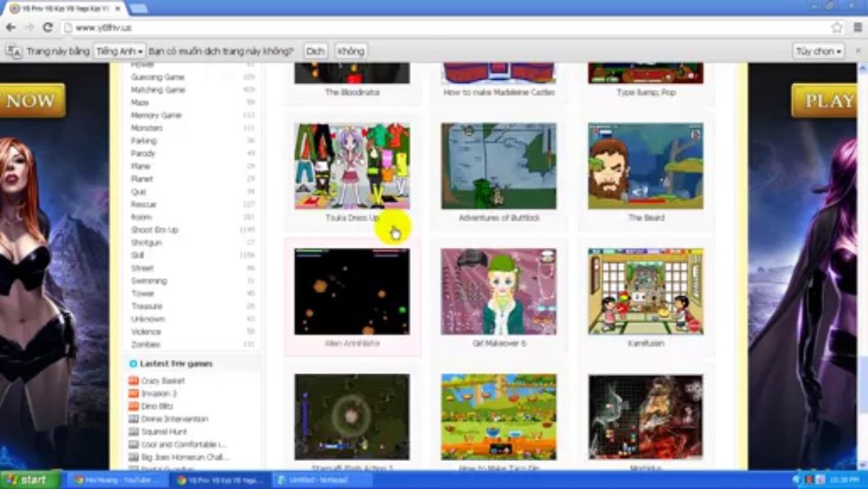Open the Tùy chọn options dropdown

click(818, 51)
